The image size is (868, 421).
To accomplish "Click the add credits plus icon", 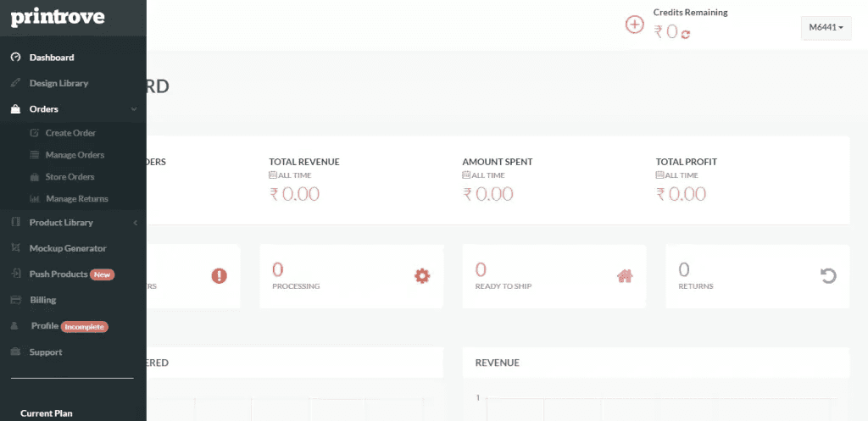I will point(634,25).
